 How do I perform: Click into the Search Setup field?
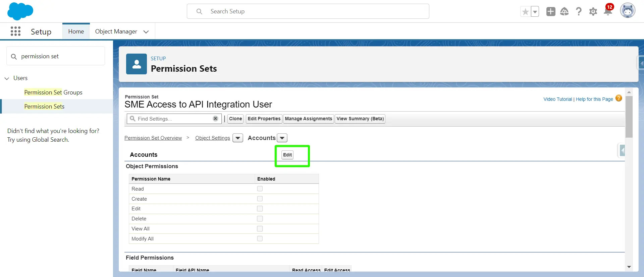tap(308, 11)
